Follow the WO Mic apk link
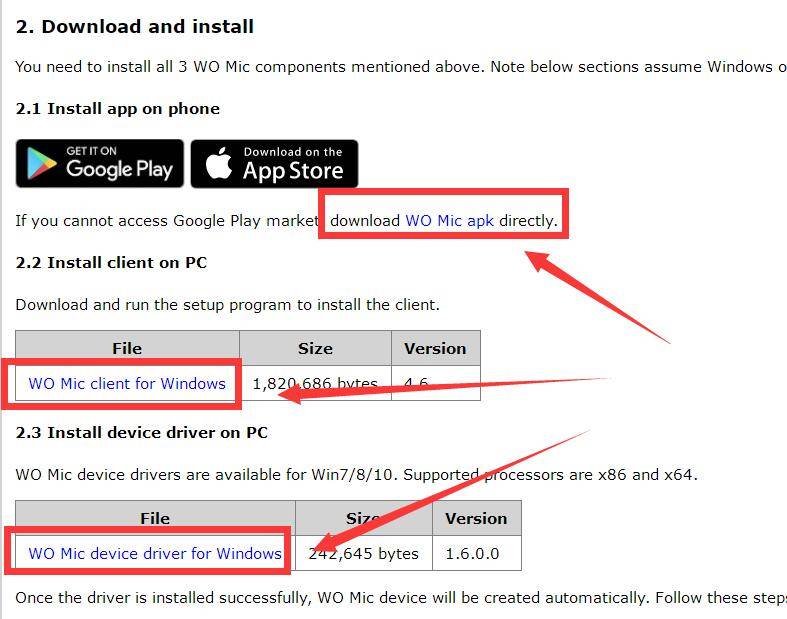Screen dimensions: 787x619 (x=449, y=220)
